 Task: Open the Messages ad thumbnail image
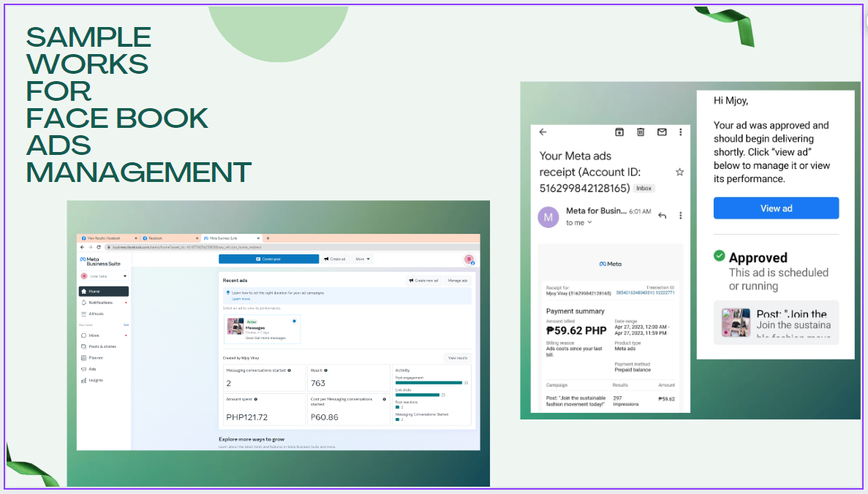click(235, 327)
